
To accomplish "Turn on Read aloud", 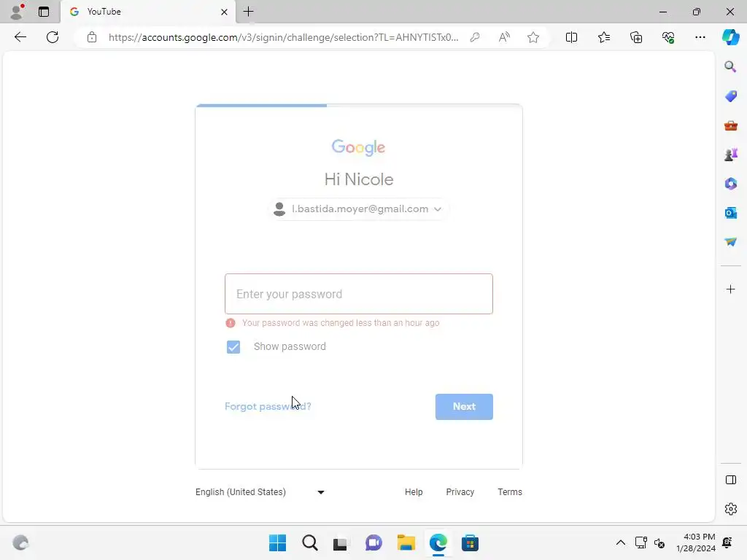I will click(504, 37).
